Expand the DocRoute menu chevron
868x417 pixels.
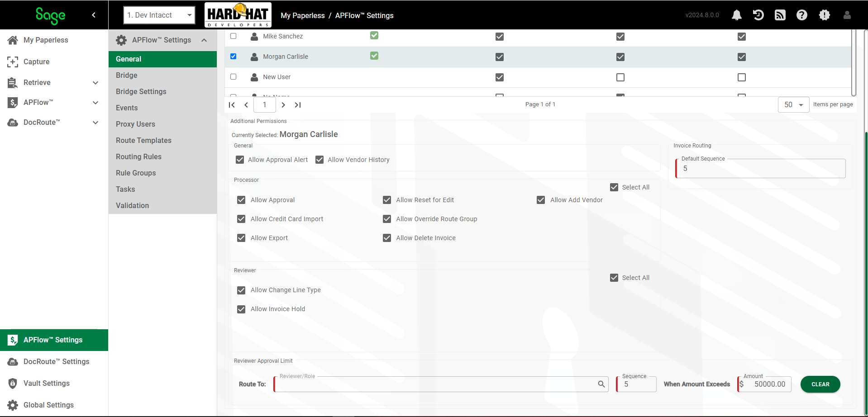[95, 123]
